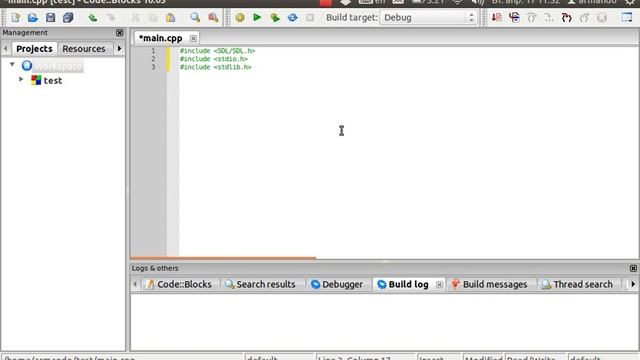Close the Management panel
Screen dimensions: 640x360
point(120,33)
